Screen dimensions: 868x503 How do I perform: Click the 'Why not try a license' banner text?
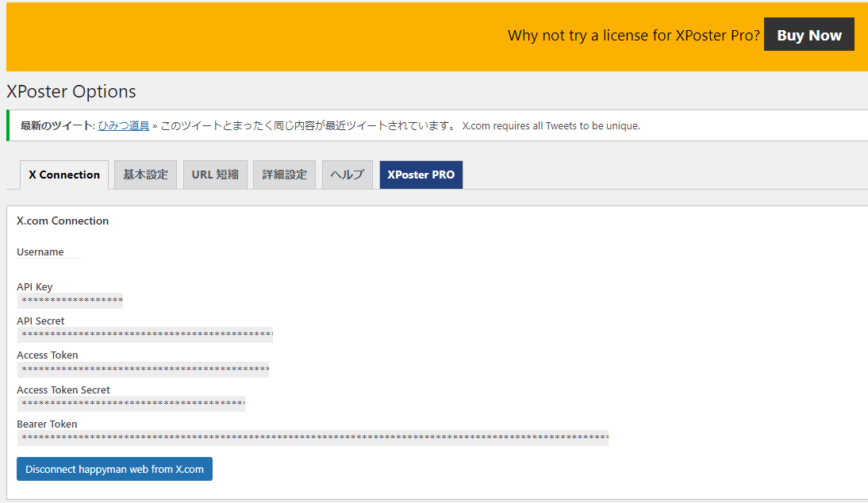634,36
